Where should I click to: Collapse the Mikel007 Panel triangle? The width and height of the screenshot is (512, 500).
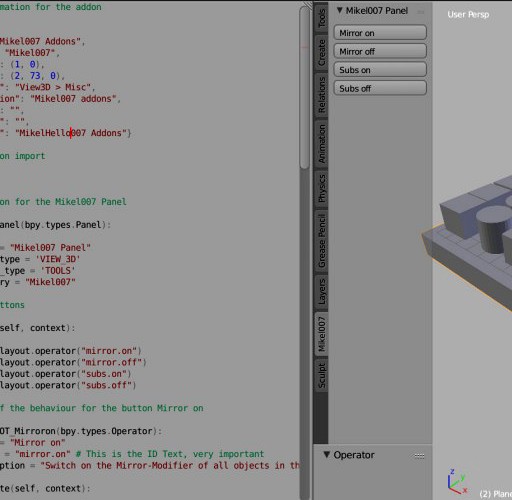[339, 10]
